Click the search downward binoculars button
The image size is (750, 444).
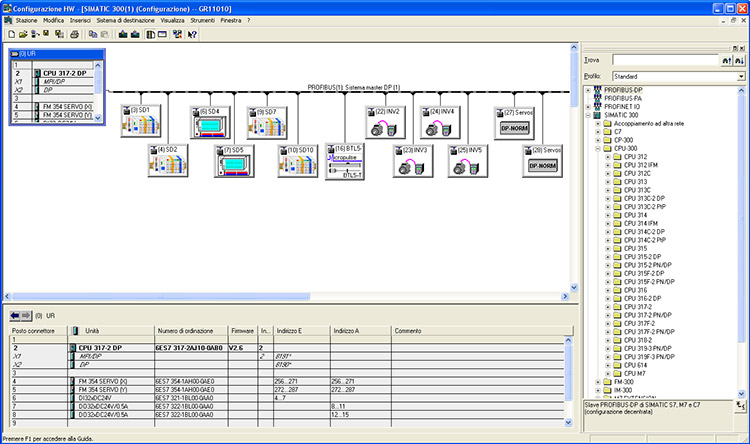(x=739, y=60)
